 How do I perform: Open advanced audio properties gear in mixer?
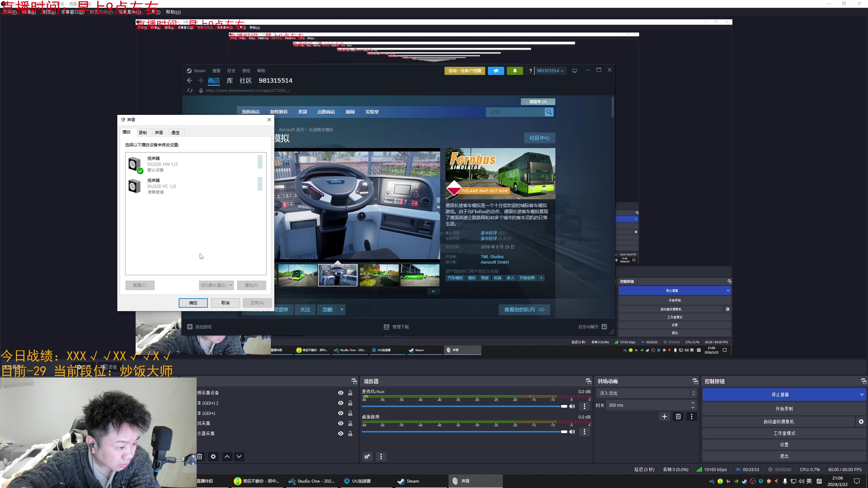(367, 456)
